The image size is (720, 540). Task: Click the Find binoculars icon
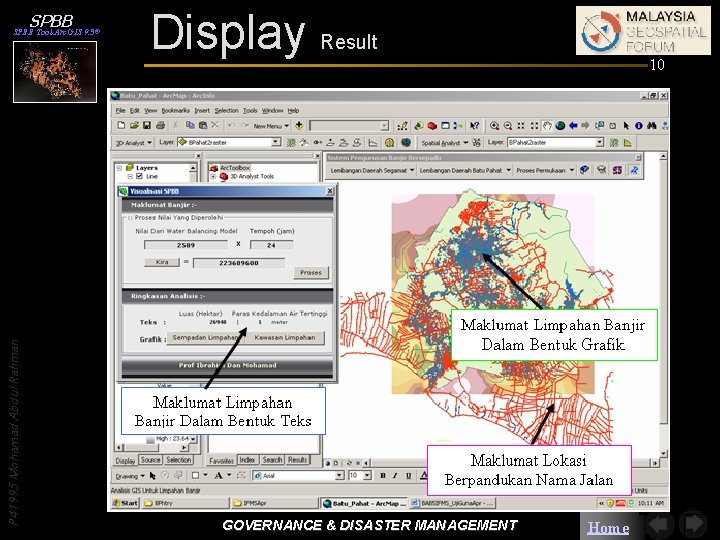(652, 125)
